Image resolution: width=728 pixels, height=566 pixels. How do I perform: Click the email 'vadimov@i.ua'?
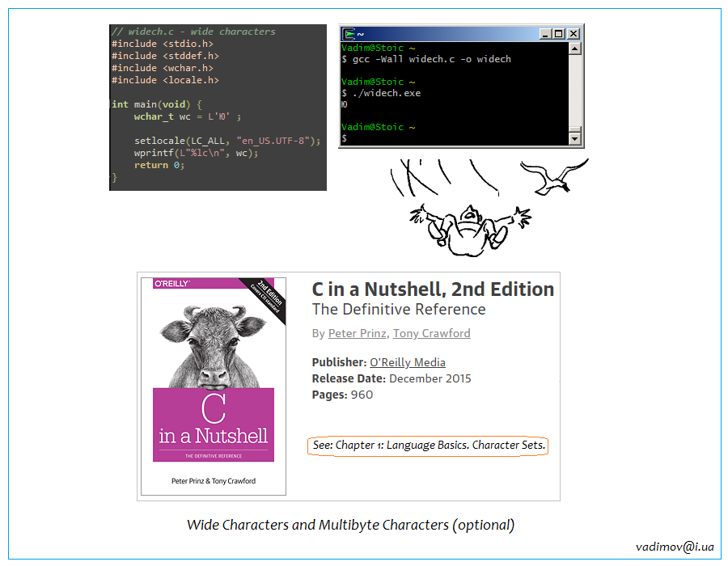coord(675,547)
